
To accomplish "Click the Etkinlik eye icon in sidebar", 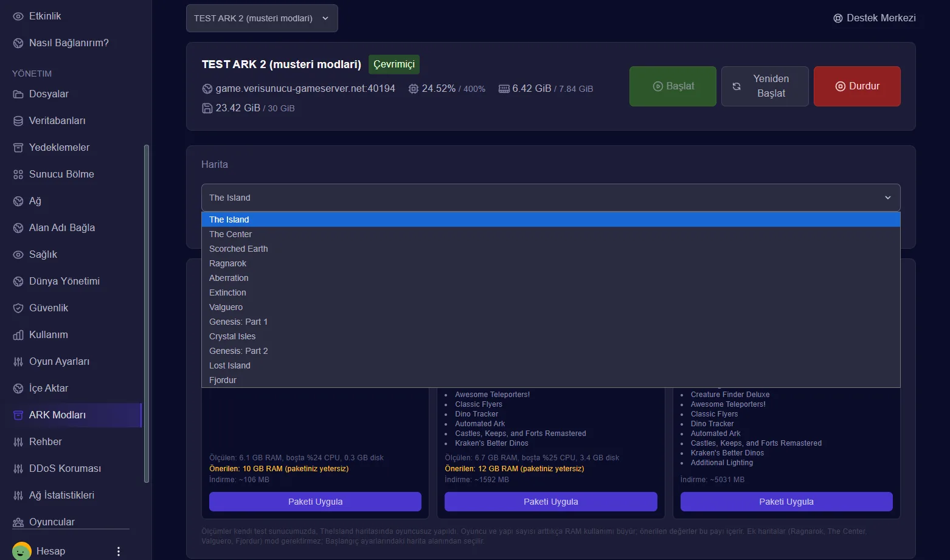I will coord(18,16).
